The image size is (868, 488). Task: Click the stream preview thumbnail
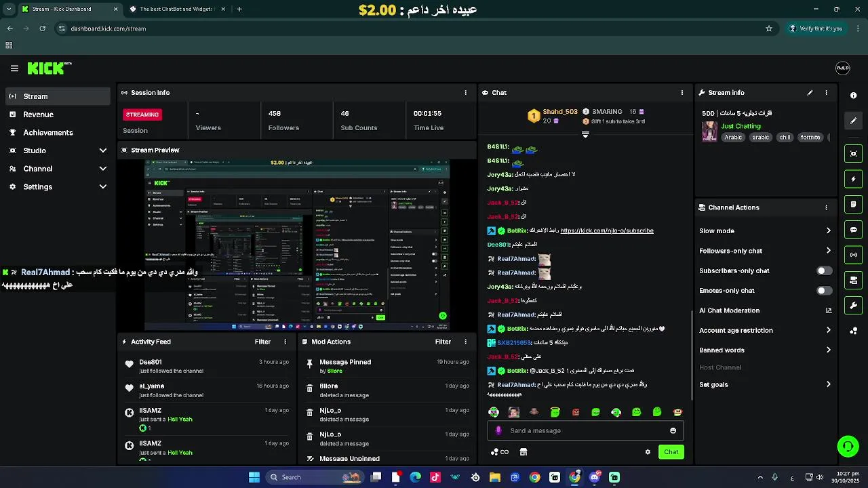(x=297, y=245)
